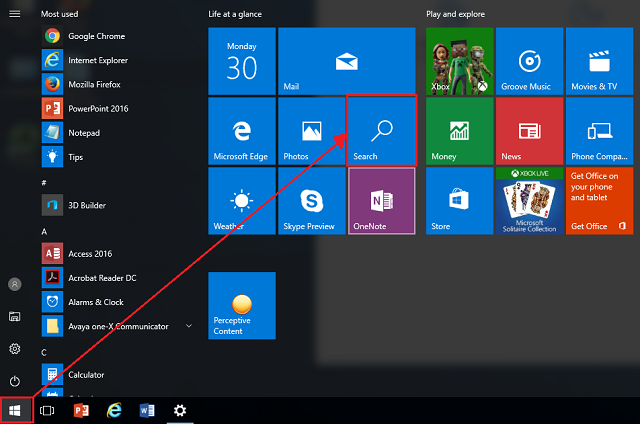Open the Movies & TV tile
640x424 pixels.
pyautogui.click(x=600, y=61)
